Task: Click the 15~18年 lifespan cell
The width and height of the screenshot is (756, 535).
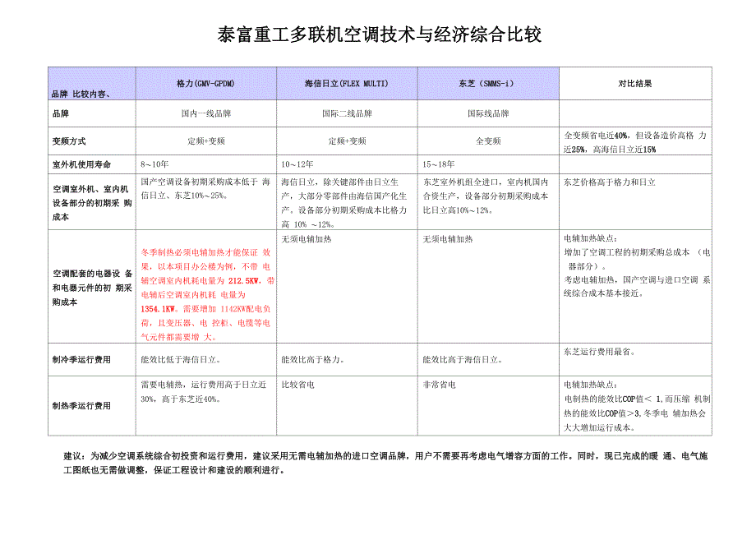Action: pos(438,165)
